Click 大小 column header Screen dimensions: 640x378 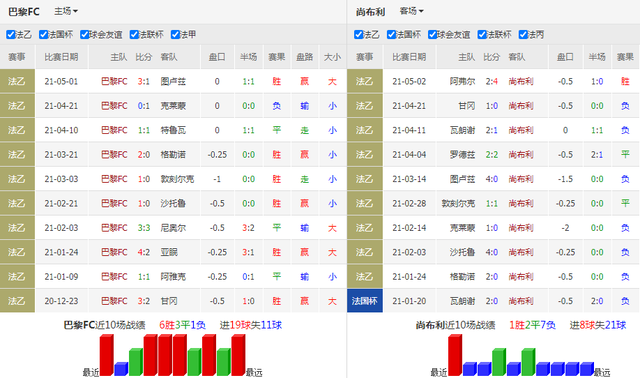pos(332,57)
